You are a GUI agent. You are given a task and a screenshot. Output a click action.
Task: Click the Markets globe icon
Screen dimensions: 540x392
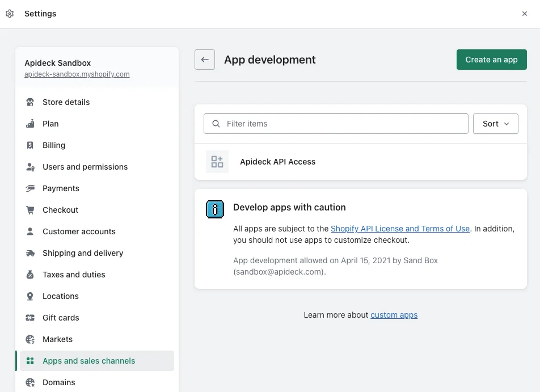pos(30,340)
